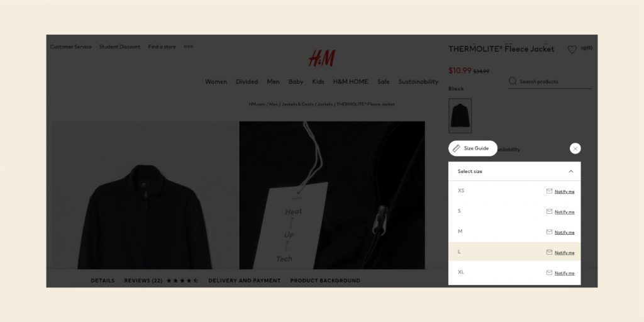This screenshot has height=322, width=644.
Task: Switch to Delivery and Payment tab
Action: [245, 280]
